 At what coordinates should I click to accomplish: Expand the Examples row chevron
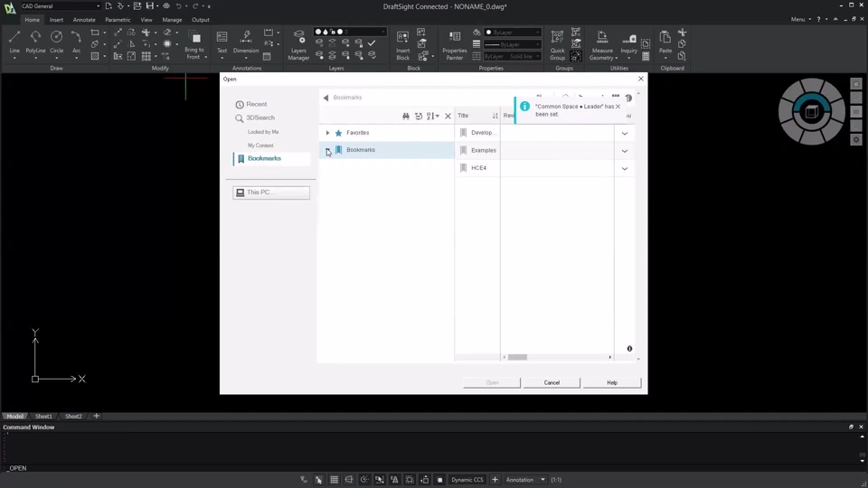(x=625, y=151)
